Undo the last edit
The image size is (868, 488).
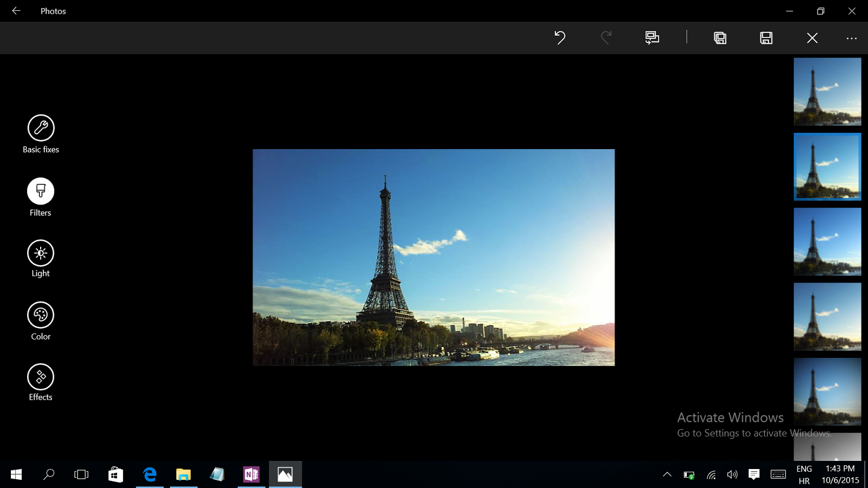click(x=560, y=37)
